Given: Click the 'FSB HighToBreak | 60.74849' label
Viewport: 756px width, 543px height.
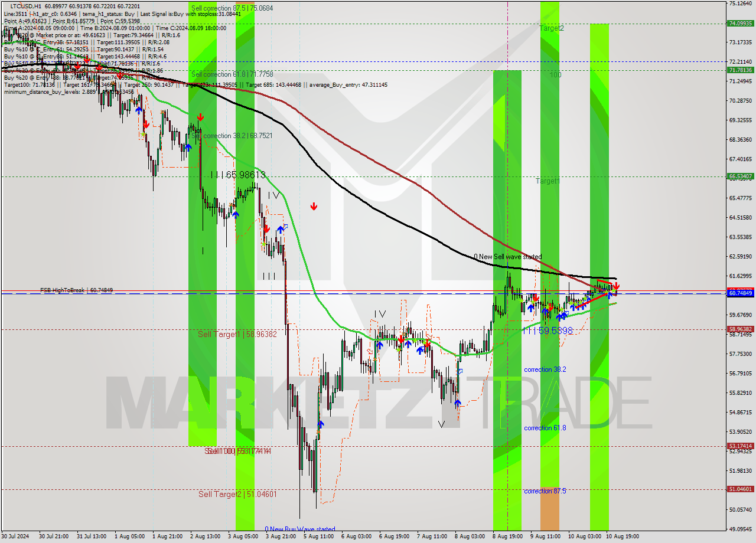Looking at the screenshot, I should coord(76,290).
